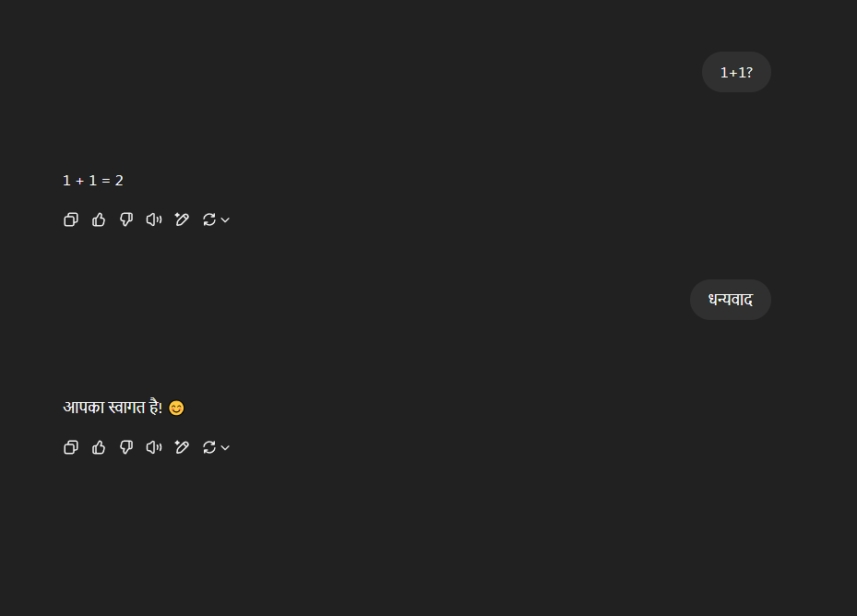The height and width of the screenshot is (616, 857).
Task: Thumbs up the "1 + 1 = 2" answer
Action: coord(99,219)
